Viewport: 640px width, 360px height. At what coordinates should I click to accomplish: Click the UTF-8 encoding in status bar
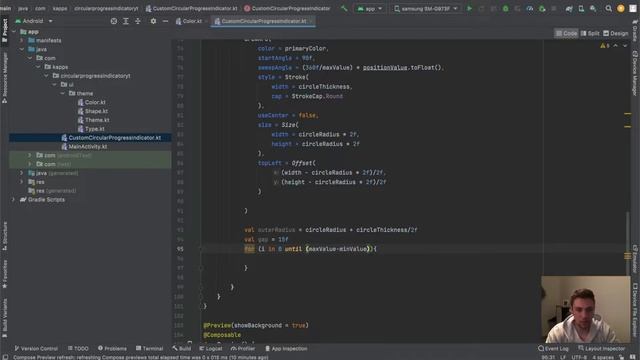(579, 357)
